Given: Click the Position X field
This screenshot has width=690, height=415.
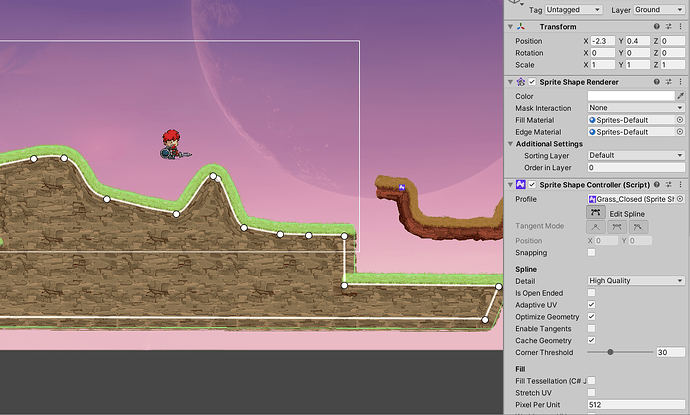Looking at the screenshot, I should 602,41.
